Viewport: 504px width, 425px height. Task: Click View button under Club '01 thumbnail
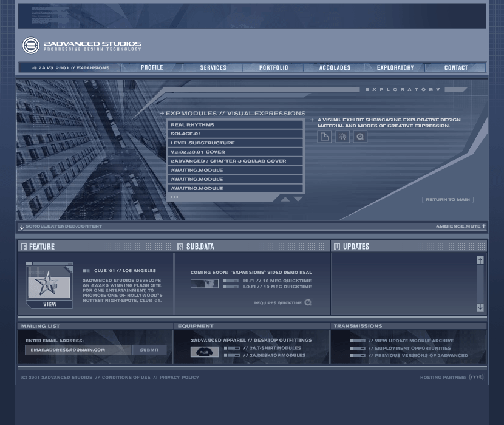pos(50,304)
